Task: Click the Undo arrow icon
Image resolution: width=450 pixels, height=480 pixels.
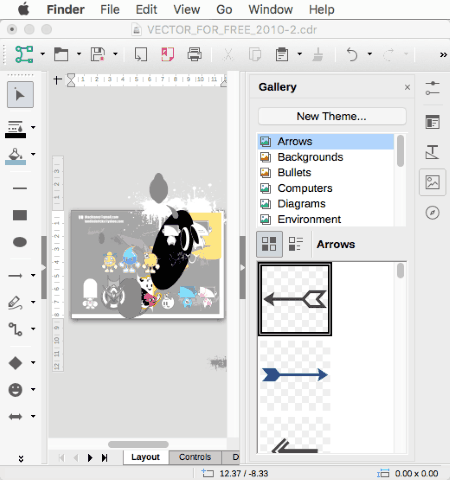Action: [352, 54]
